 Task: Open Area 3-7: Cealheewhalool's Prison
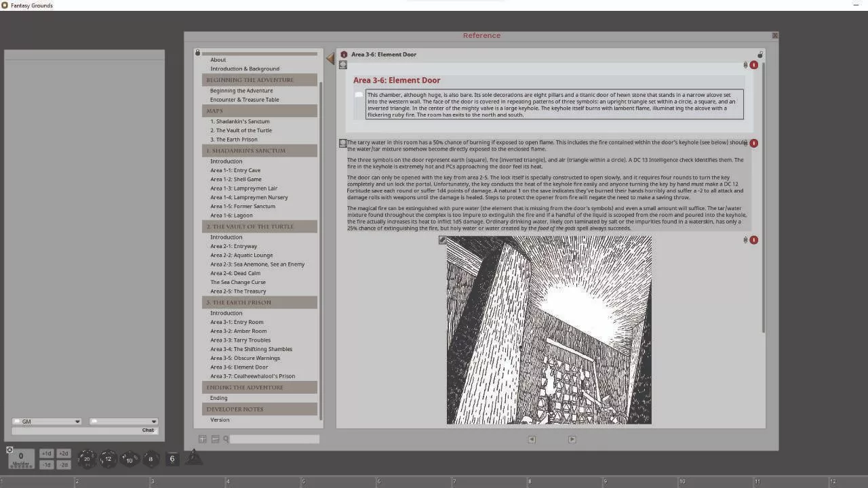[252, 376]
